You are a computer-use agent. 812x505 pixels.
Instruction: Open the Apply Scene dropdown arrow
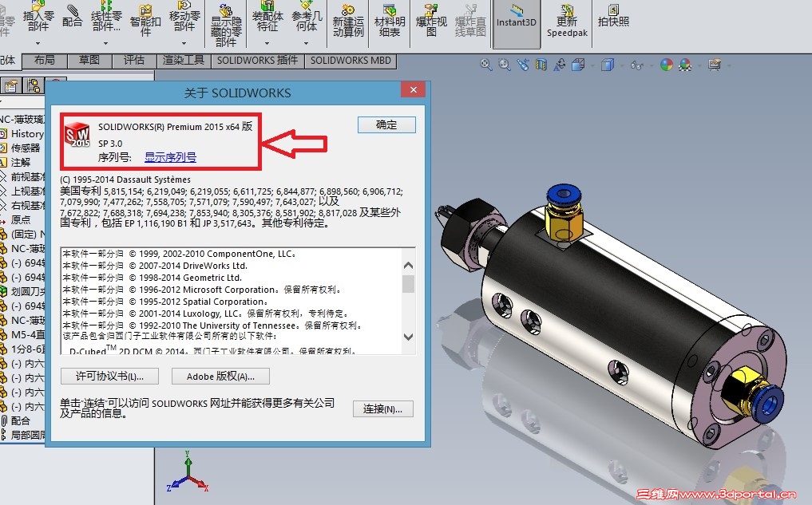click(699, 65)
